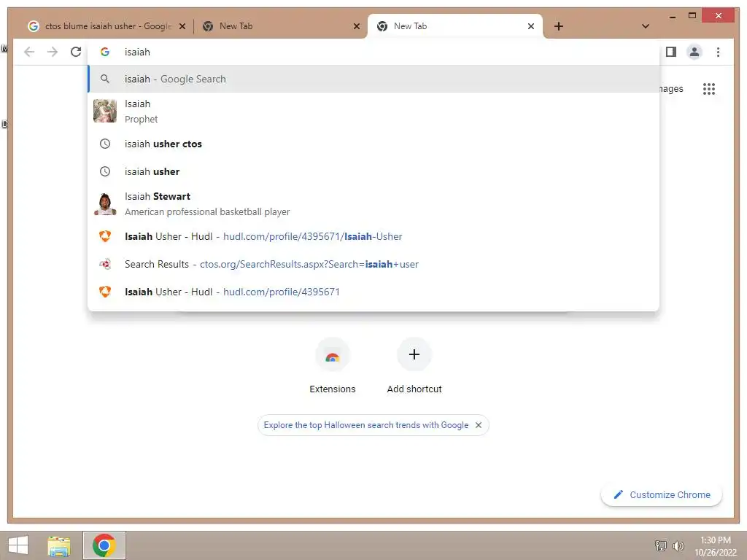747x560 pixels.
Task: Click the browser back arrow
Action: [x=29, y=52]
